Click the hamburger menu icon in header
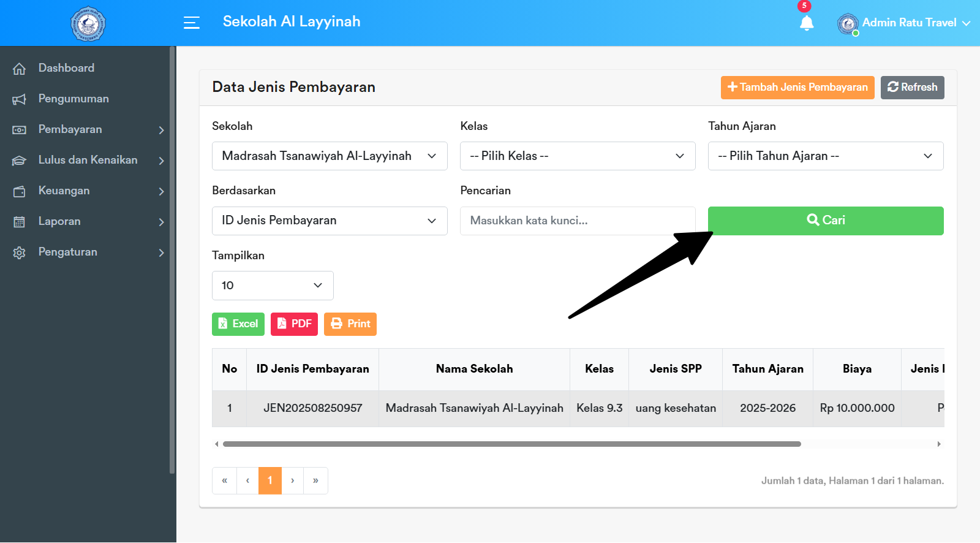 (x=192, y=23)
